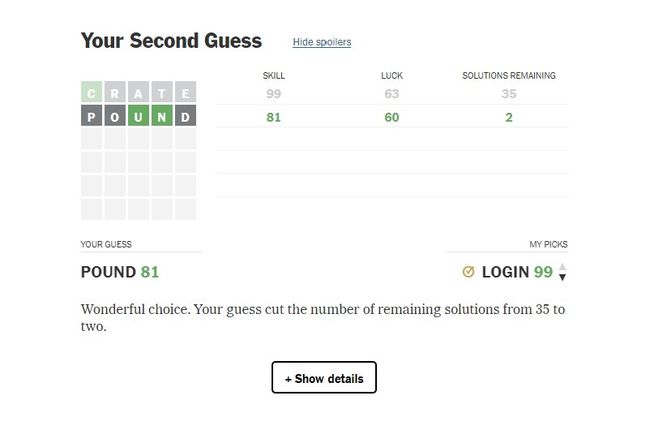Screen dimensions: 650x443
Task: Click the remaining solutions value 2
Action: tap(509, 117)
